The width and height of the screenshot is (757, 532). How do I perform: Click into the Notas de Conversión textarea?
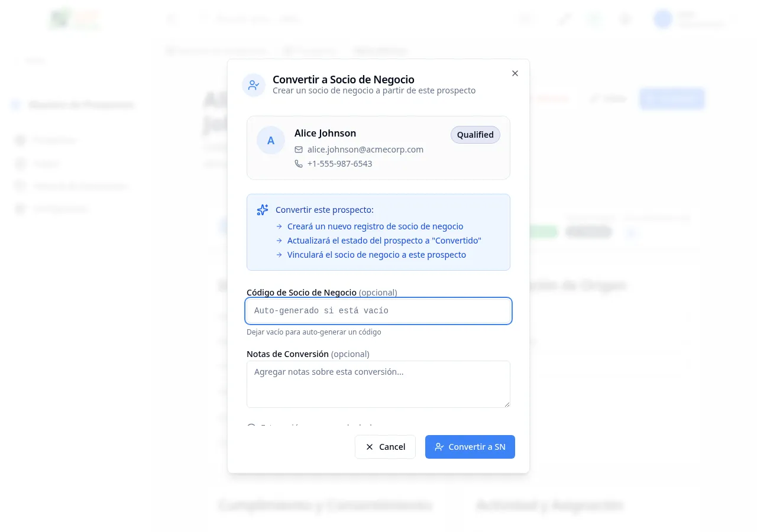(x=378, y=384)
